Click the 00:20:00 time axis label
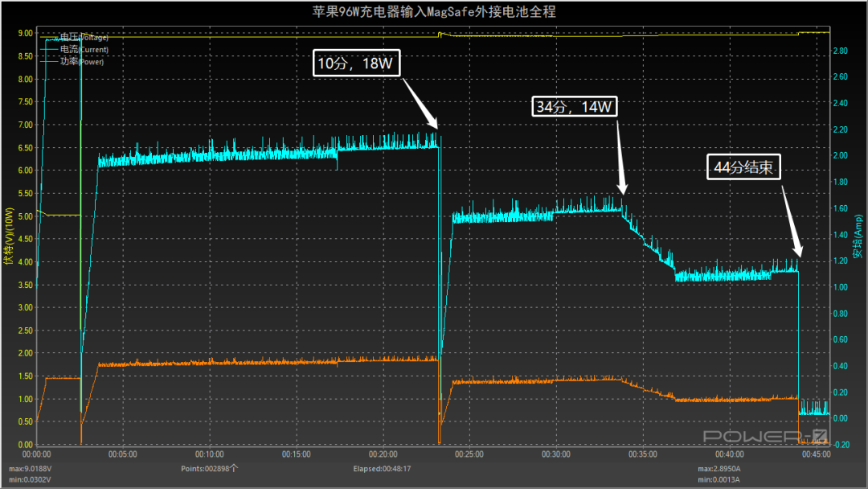Image resolution: width=868 pixels, height=489 pixels. coord(383,454)
